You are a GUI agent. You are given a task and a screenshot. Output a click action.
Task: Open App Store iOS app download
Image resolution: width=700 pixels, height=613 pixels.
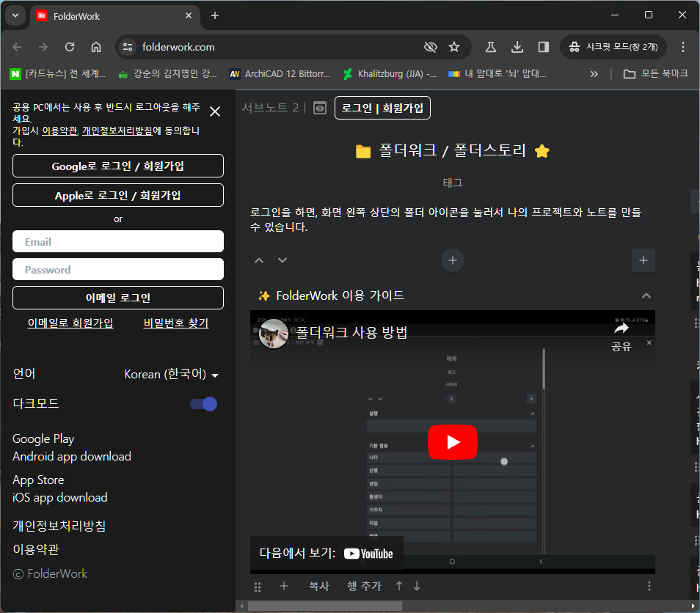(60, 488)
